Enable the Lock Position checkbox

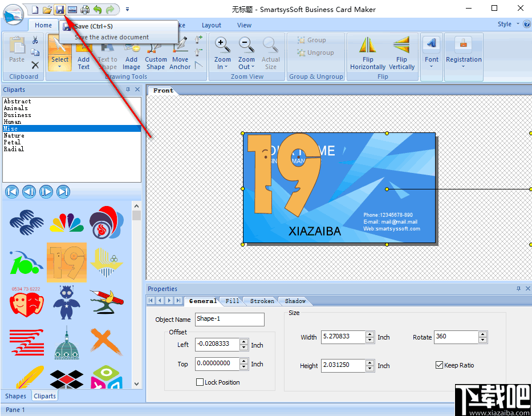(x=200, y=382)
